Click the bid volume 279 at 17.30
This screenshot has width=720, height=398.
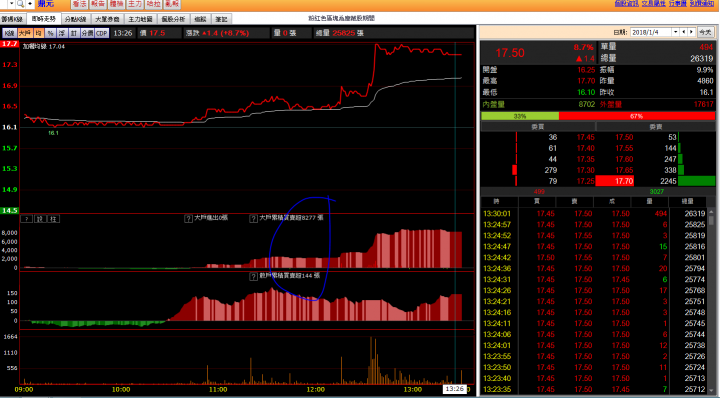point(551,170)
